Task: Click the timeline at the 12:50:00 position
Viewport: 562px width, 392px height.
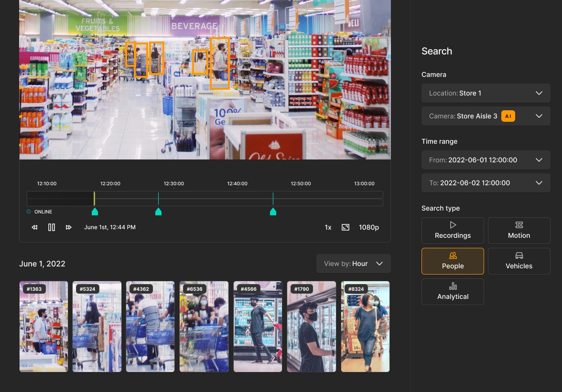Action: pos(301,198)
